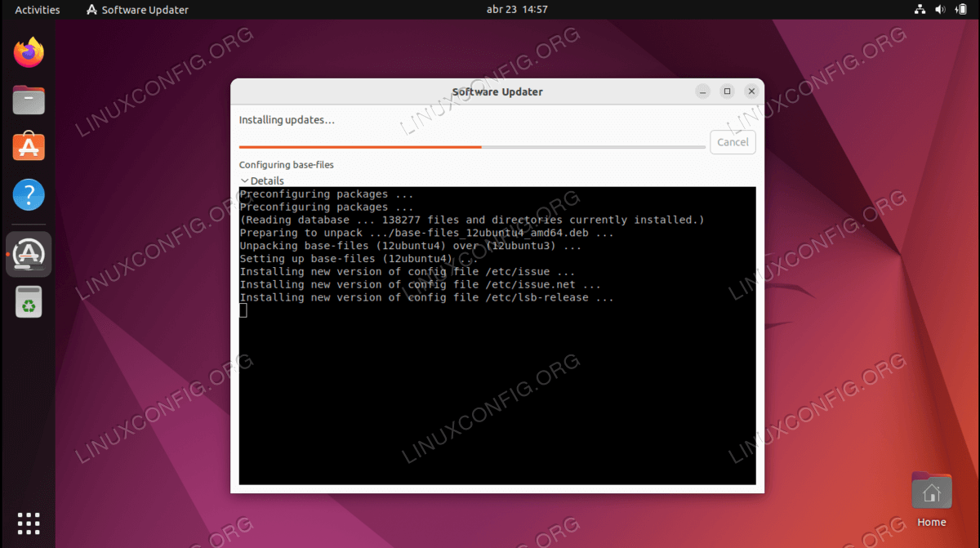Click the '/etc/issue.net' config line
980x548 pixels.
[420, 285]
